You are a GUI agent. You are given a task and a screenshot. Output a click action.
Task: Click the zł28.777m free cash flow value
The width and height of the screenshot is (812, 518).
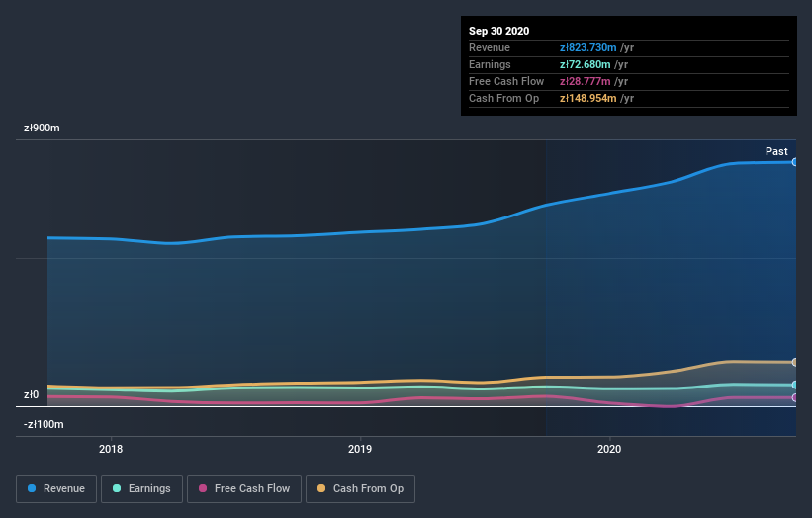(x=586, y=81)
